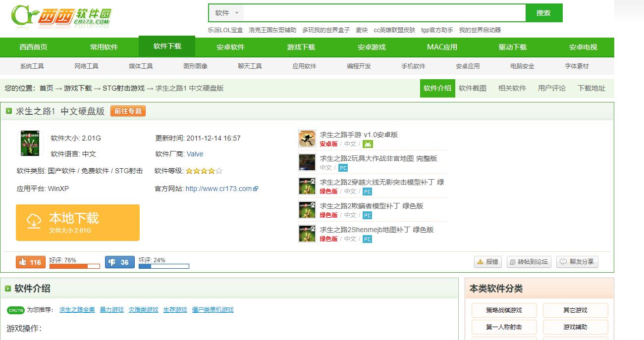This screenshot has width=644, height=340.
Task: Click the 本地下载 download button
Action: coord(78,222)
